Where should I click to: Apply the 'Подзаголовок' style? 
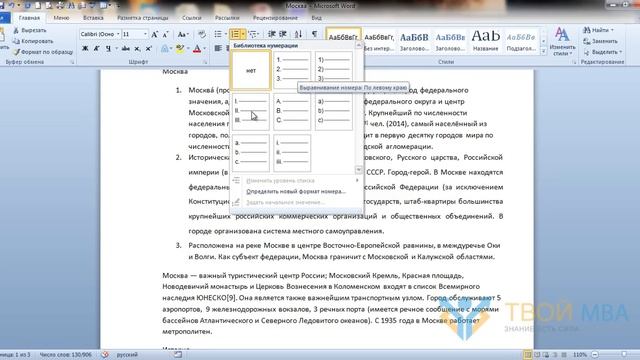click(x=521, y=41)
